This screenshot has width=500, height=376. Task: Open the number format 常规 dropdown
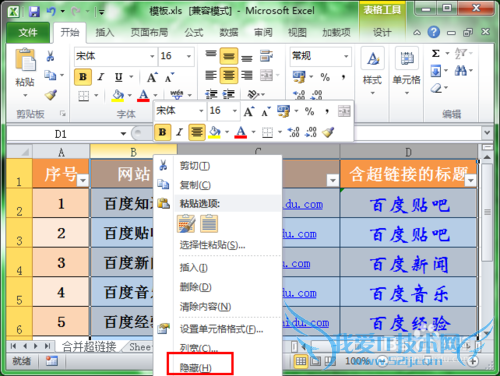click(346, 56)
